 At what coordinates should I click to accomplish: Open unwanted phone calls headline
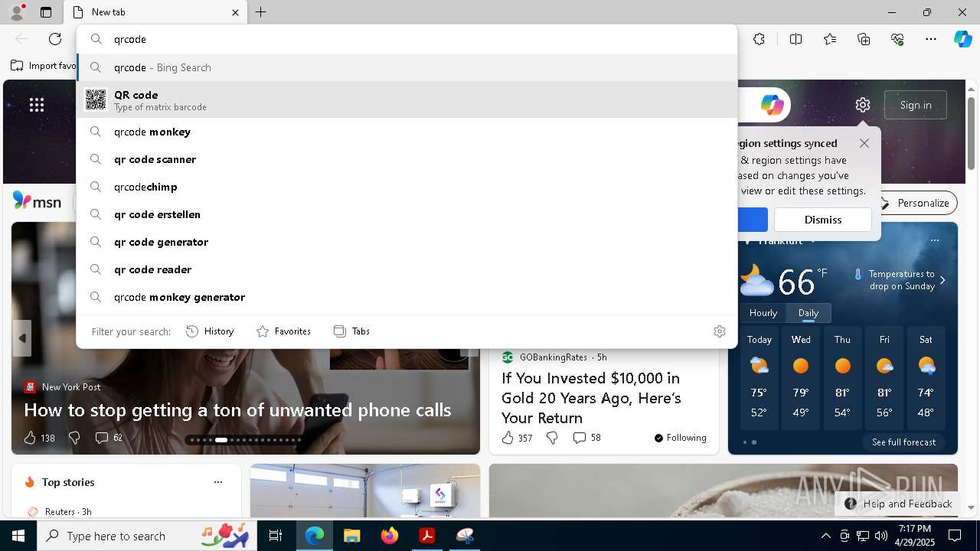point(237,410)
